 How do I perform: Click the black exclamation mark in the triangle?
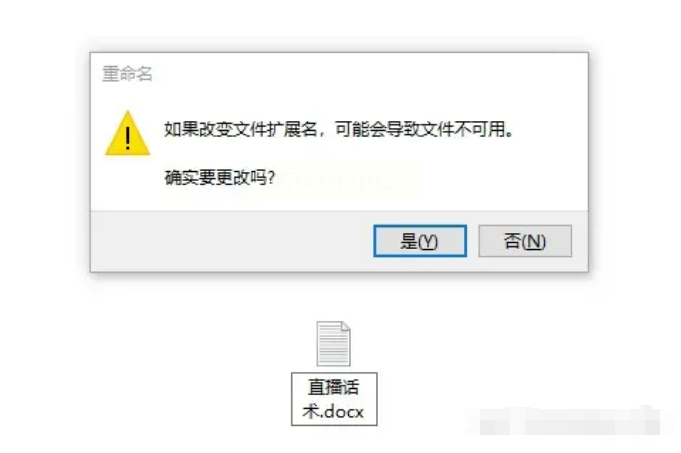pos(128,138)
